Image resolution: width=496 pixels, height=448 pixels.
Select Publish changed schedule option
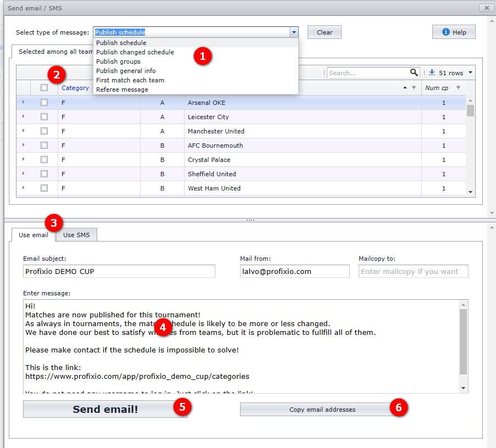135,52
